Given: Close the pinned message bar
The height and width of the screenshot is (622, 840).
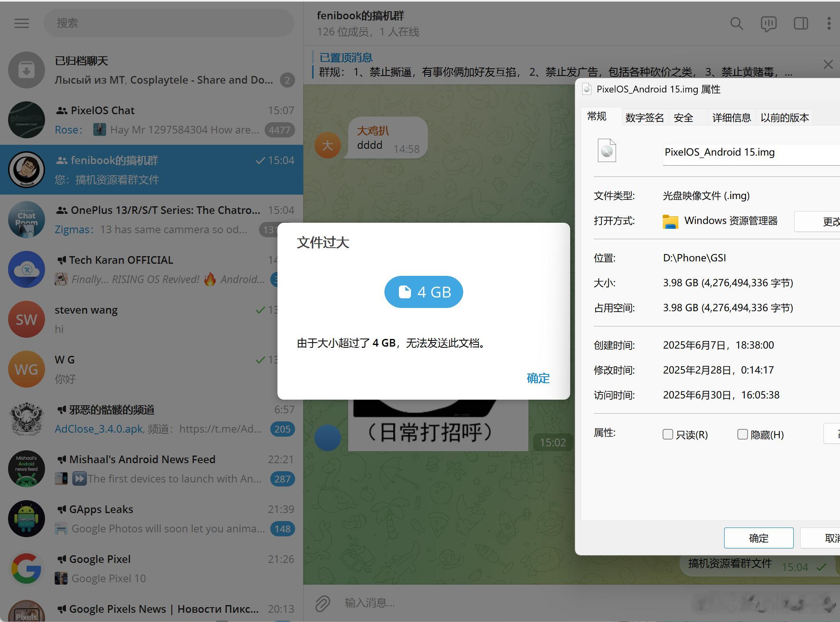Looking at the screenshot, I should [828, 64].
